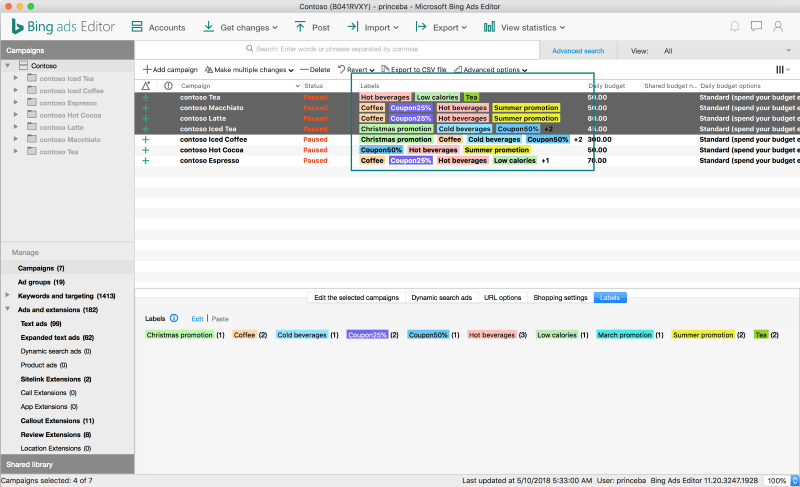Click Paste link beside Labels
The image size is (800, 487).
220,319
